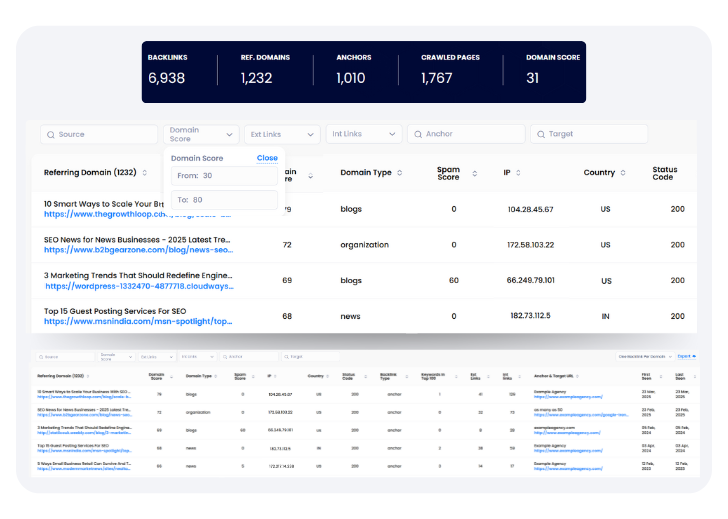Close the Domain Score filter popup
Screen dimensions: 728x519
(267, 158)
